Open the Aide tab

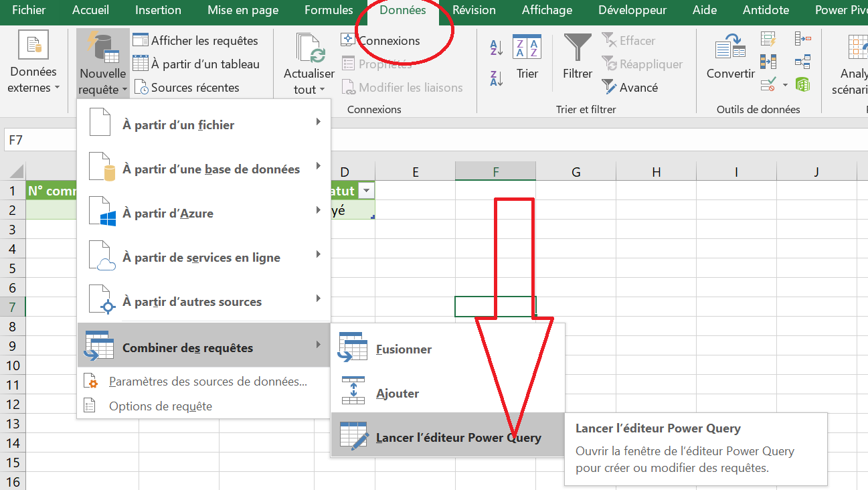pos(705,10)
